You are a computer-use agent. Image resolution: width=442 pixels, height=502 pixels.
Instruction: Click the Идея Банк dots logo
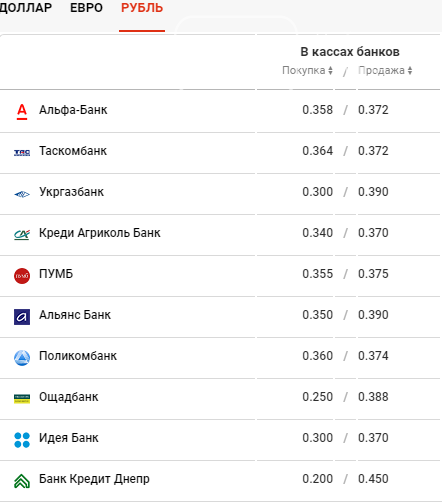pos(22,440)
